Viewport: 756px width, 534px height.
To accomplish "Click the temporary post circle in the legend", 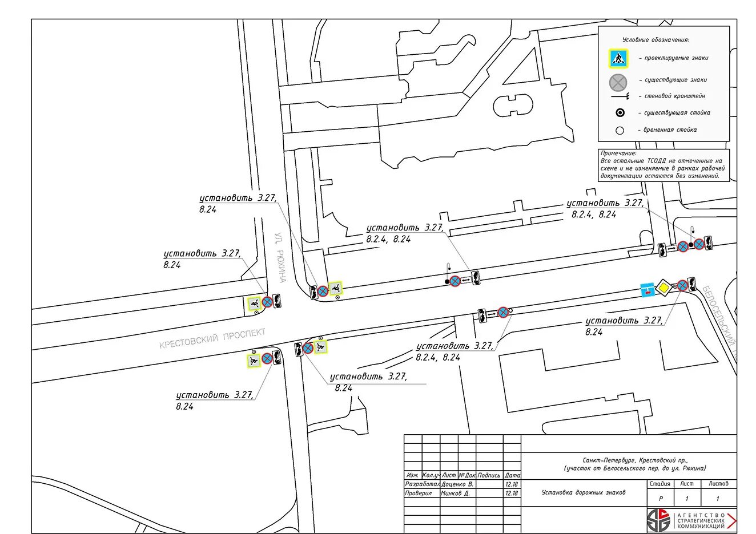I will click(x=620, y=131).
